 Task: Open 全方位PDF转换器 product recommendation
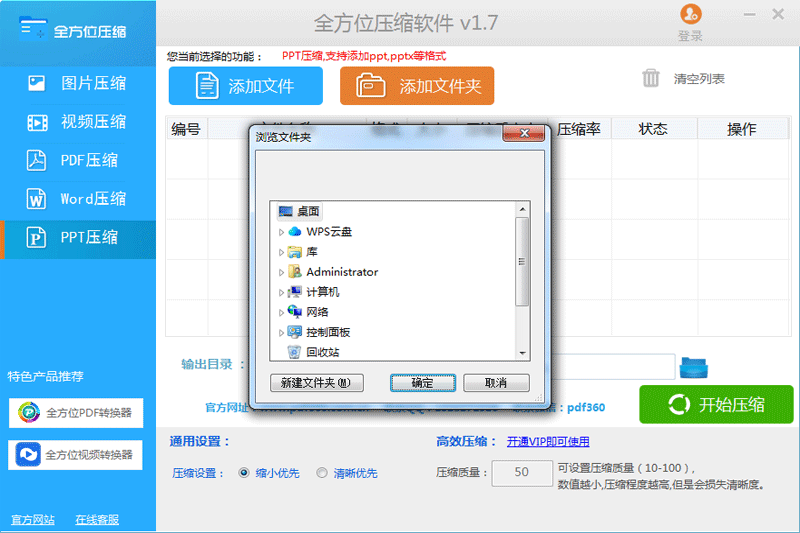(x=76, y=413)
